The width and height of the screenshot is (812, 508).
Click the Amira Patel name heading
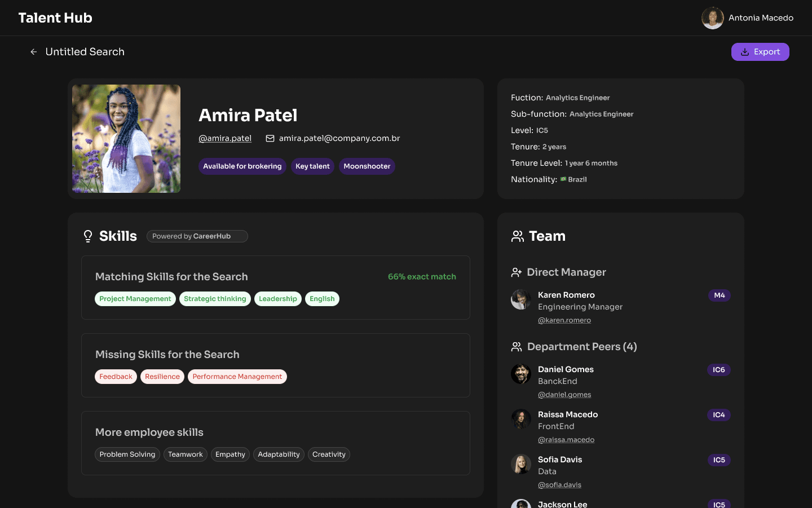[x=248, y=115]
